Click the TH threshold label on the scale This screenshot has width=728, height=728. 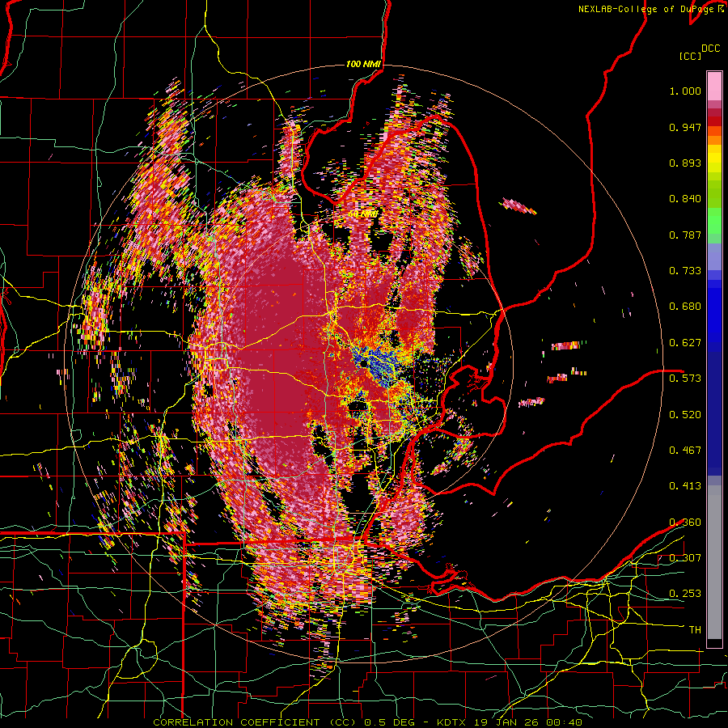point(695,630)
